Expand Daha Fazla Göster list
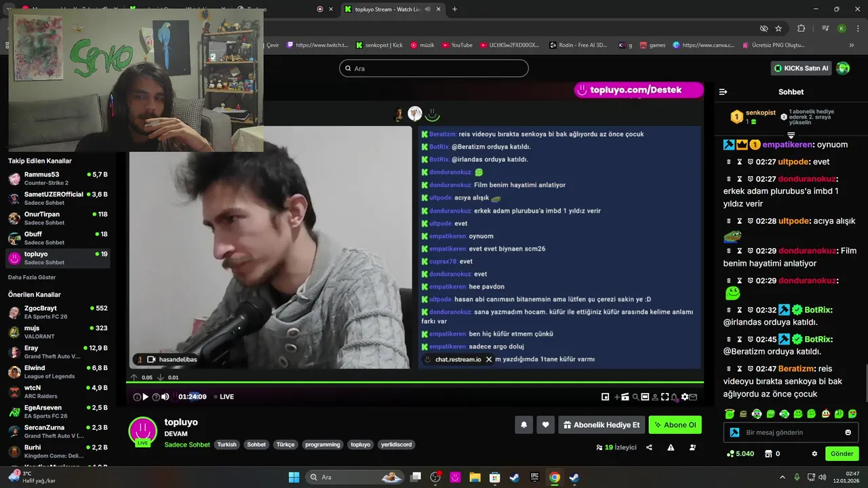 coord(32,277)
